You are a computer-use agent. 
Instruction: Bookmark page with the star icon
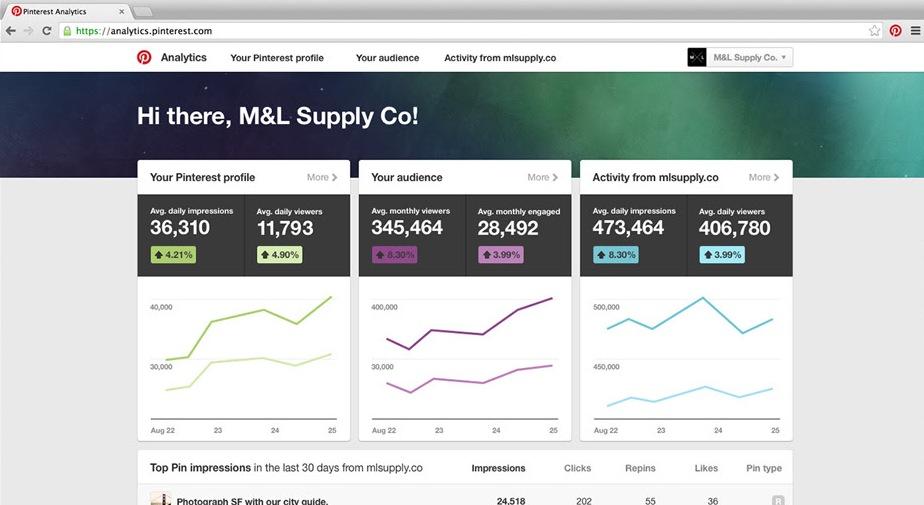click(x=874, y=31)
